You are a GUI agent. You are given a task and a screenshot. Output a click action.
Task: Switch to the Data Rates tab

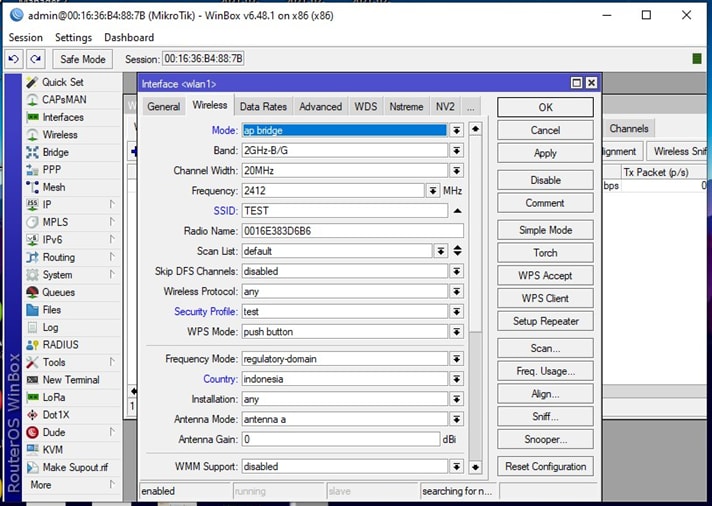click(263, 107)
